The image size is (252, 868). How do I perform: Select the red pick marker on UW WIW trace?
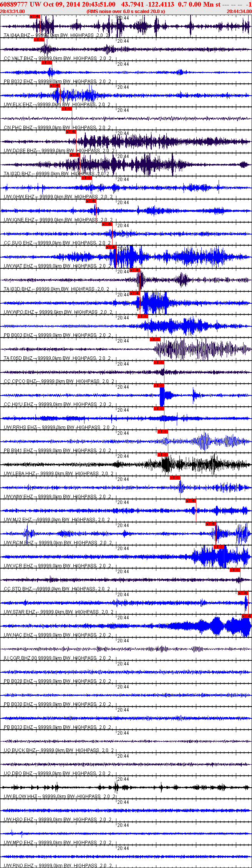pyautogui.click(x=175, y=478)
